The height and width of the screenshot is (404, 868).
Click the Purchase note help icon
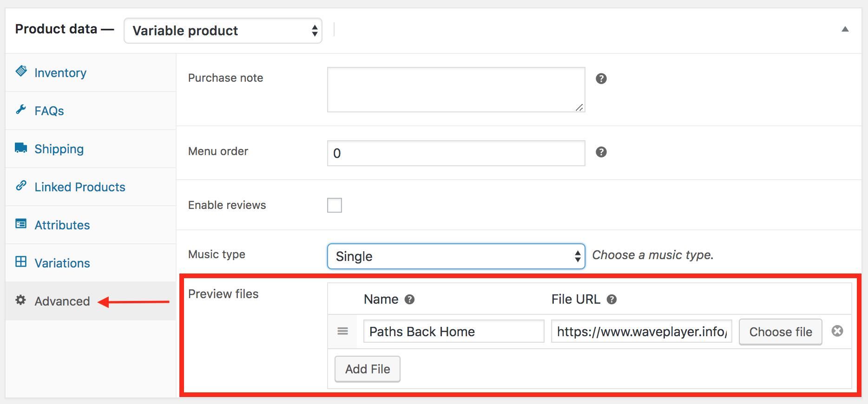[x=601, y=78]
